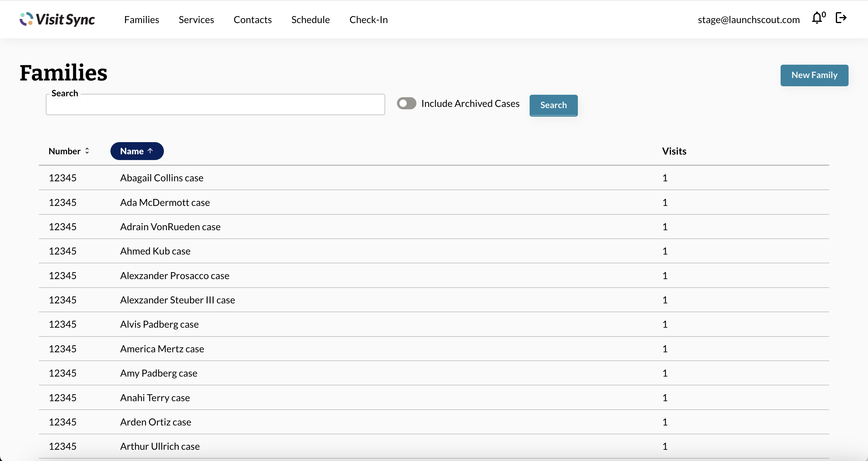Open the Arden Ortiz case row

pyautogui.click(x=156, y=422)
